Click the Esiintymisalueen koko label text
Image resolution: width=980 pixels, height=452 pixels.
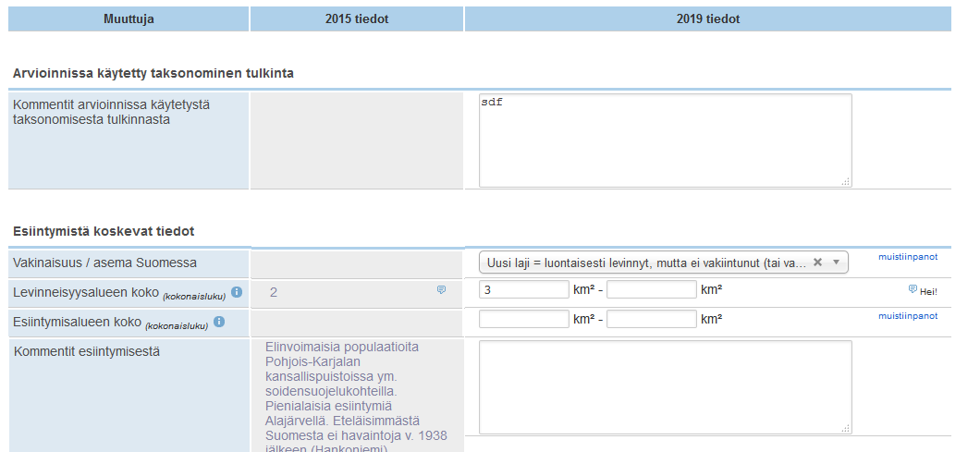(x=77, y=322)
